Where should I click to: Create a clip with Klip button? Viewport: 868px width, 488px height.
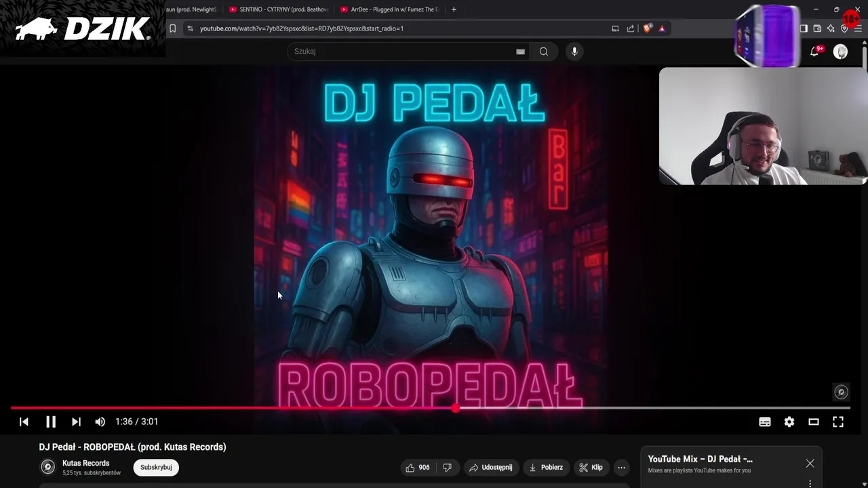point(591,467)
